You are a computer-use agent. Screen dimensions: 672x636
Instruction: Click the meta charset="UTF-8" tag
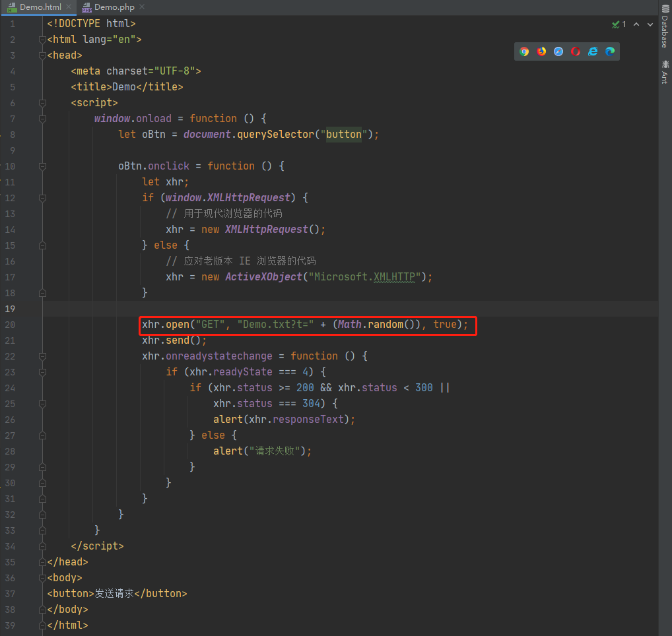[x=136, y=71]
